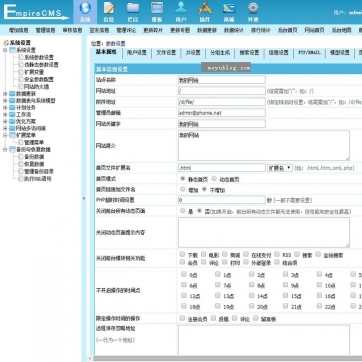Collapse the 扩展菜单 tree node
Screen dimensions: 362x362
tap(5, 135)
